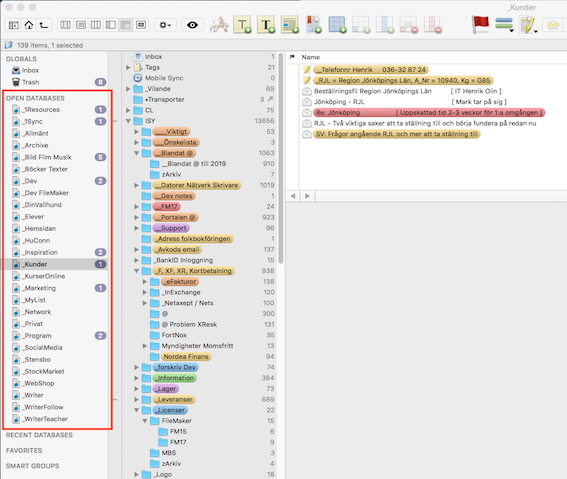Select the _Viktigt folder
The width and height of the screenshot is (567, 479).
pyautogui.click(x=171, y=132)
